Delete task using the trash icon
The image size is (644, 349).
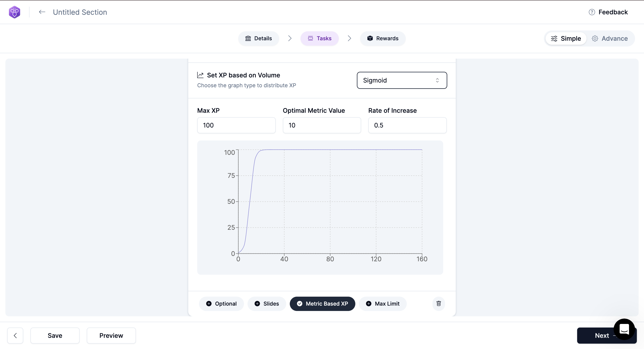(439, 303)
